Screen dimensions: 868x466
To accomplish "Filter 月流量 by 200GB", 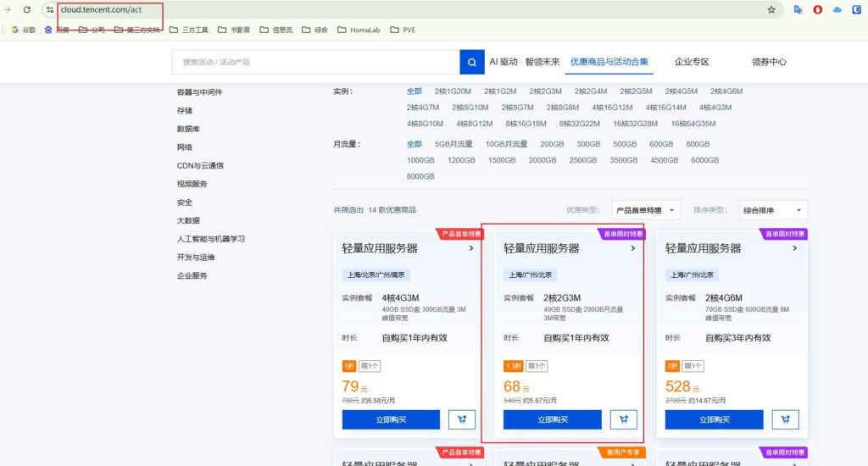I will 552,144.
